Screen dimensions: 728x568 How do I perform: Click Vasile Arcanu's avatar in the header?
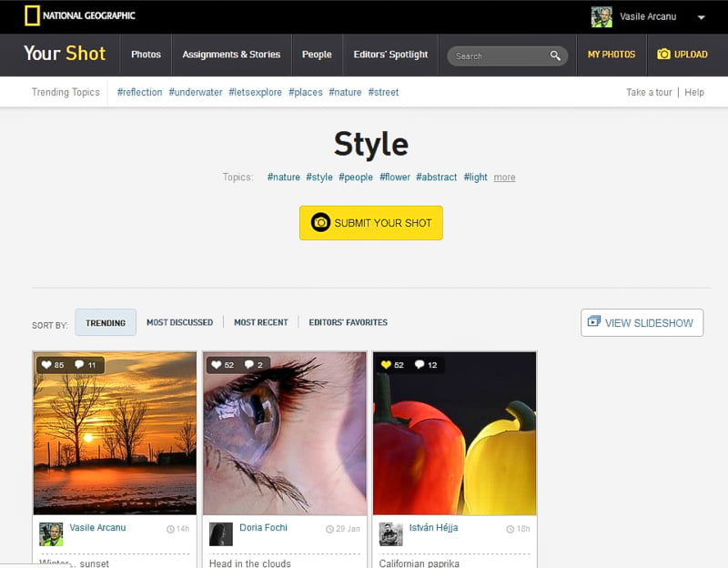[602, 17]
